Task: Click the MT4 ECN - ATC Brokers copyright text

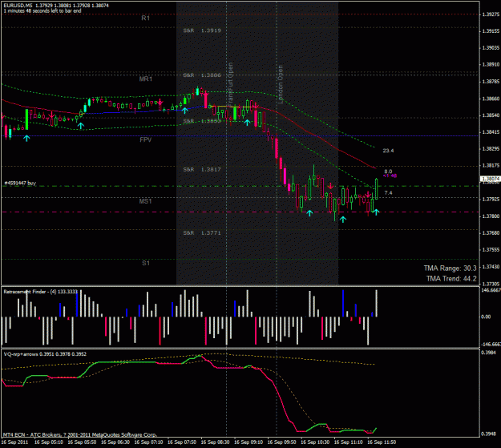Action: [x=80, y=435]
